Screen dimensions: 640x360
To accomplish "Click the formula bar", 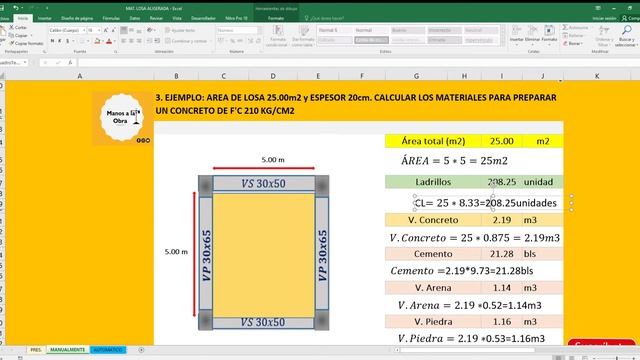I will point(358,62).
